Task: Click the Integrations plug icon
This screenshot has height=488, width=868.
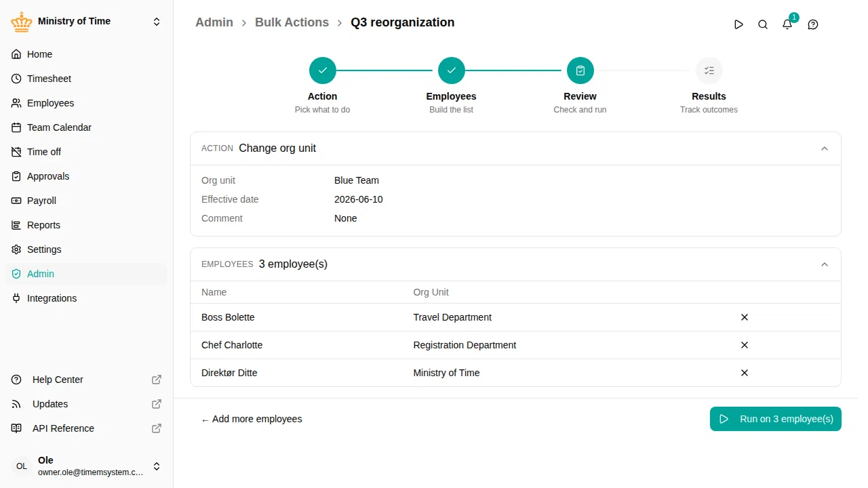Action: click(16, 298)
